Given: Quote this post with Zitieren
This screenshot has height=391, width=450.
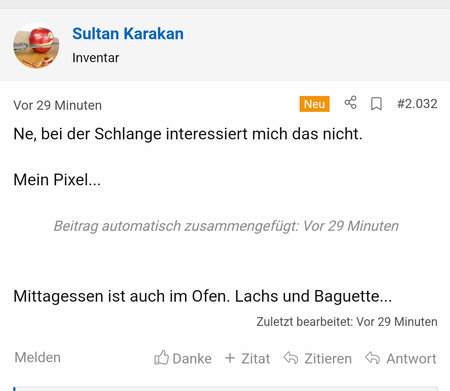Looking at the screenshot, I should coord(328,359).
